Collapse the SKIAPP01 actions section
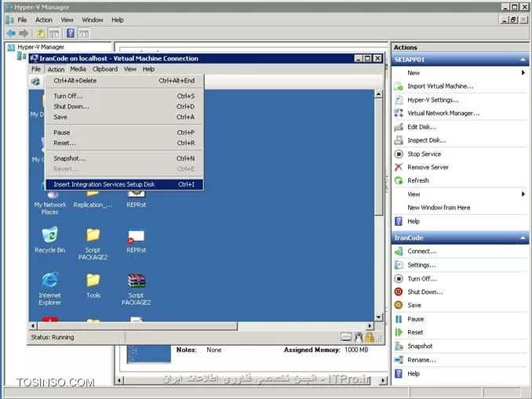This screenshot has height=399, width=532. [523, 60]
